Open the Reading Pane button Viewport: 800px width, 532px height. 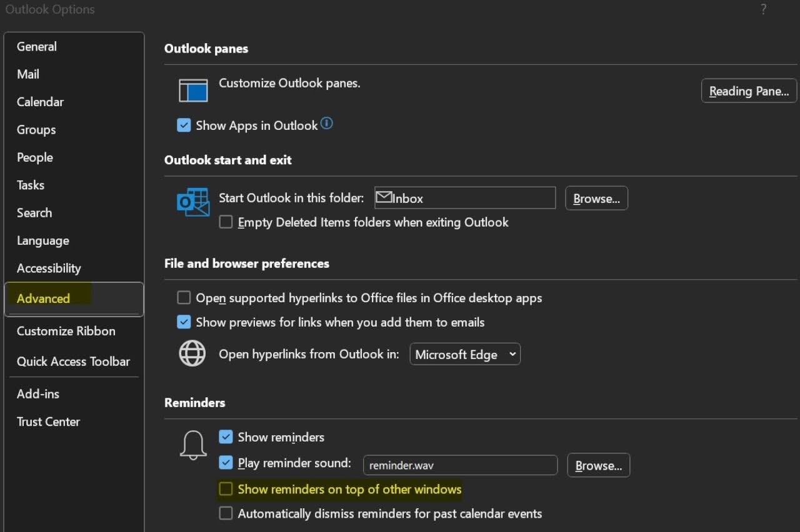click(x=749, y=91)
